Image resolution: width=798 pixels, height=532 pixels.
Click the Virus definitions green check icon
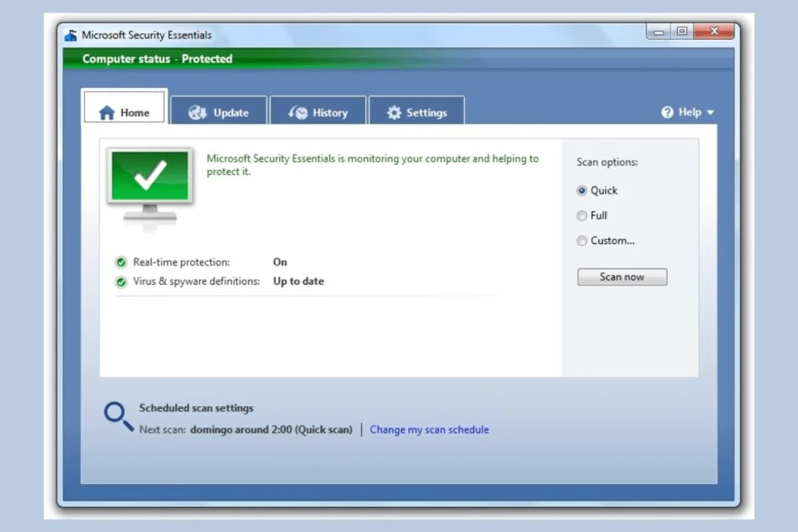click(121, 282)
